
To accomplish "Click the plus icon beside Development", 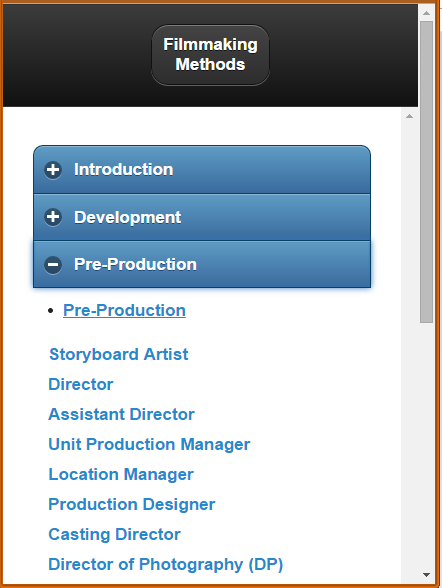I will pos(53,217).
